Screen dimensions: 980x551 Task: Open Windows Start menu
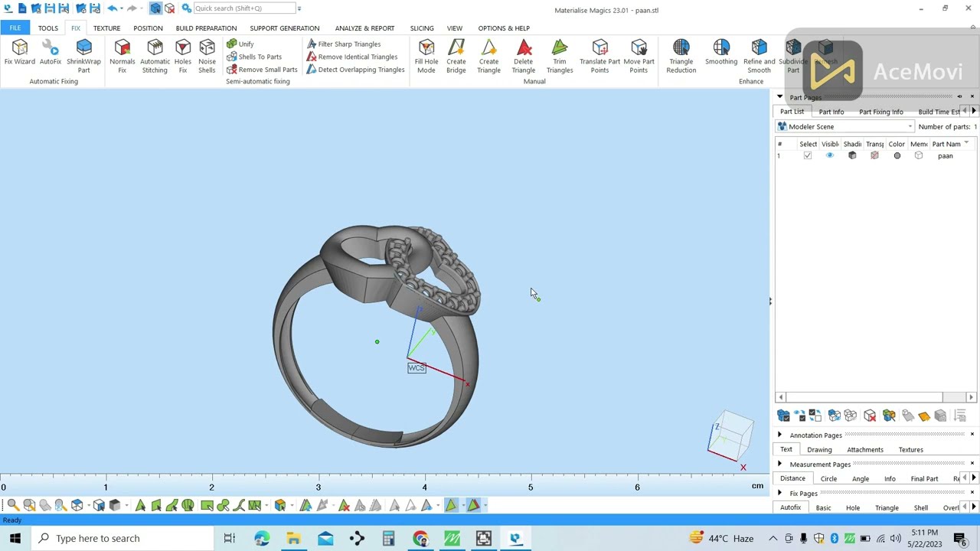click(15, 538)
